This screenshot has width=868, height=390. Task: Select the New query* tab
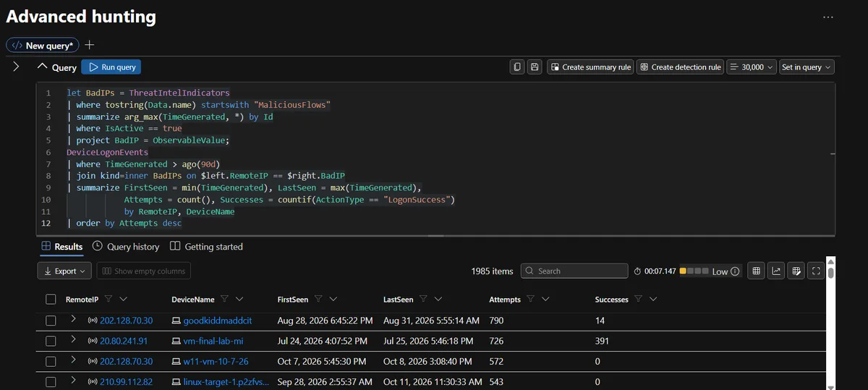(43, 45)
